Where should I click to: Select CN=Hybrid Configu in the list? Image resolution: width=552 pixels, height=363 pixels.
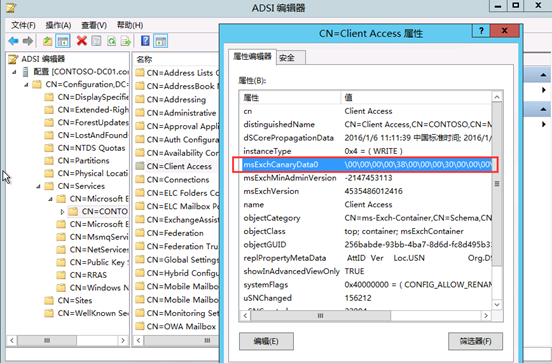183,273
